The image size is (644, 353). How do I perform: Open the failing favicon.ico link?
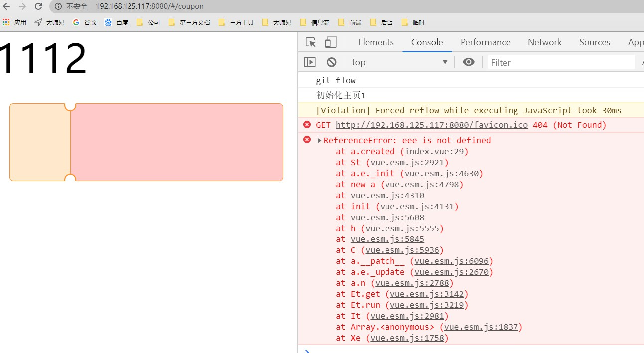pyautogui.click(x=431, y=125)
